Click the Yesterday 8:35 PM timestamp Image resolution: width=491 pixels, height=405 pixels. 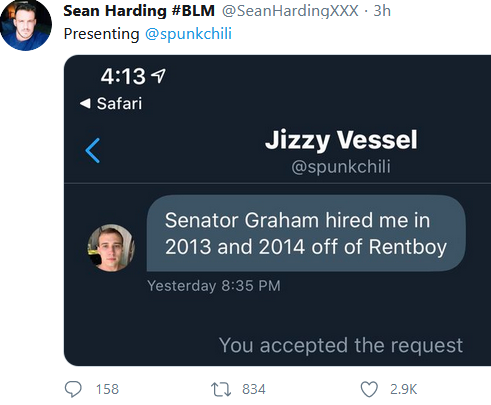tap(214, 286)
